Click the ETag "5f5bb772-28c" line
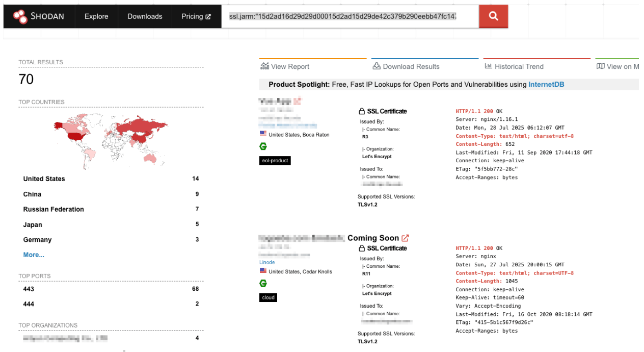 pyautogui.click(x=487, y=169)
